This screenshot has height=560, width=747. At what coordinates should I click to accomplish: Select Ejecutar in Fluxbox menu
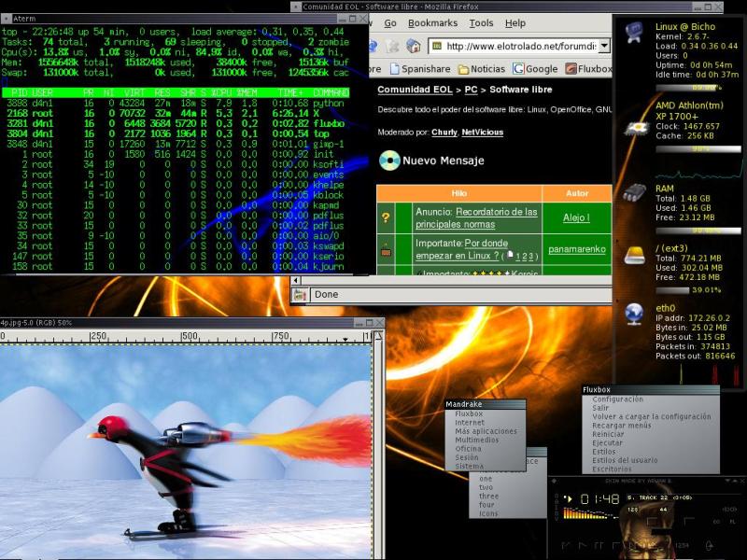click(651, 442)
